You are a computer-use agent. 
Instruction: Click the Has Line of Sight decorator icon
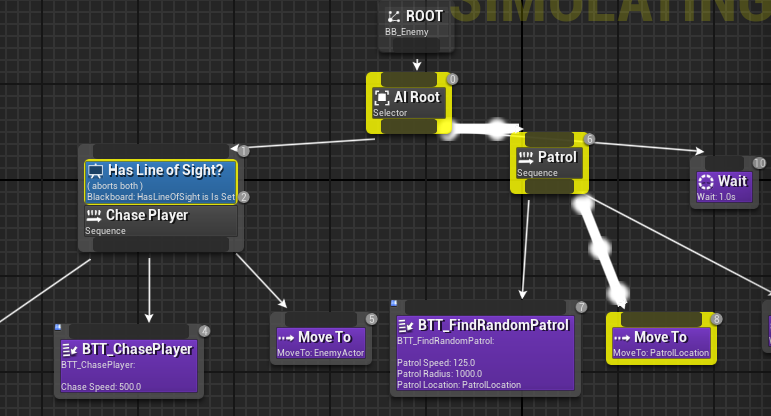click(96, 171)
